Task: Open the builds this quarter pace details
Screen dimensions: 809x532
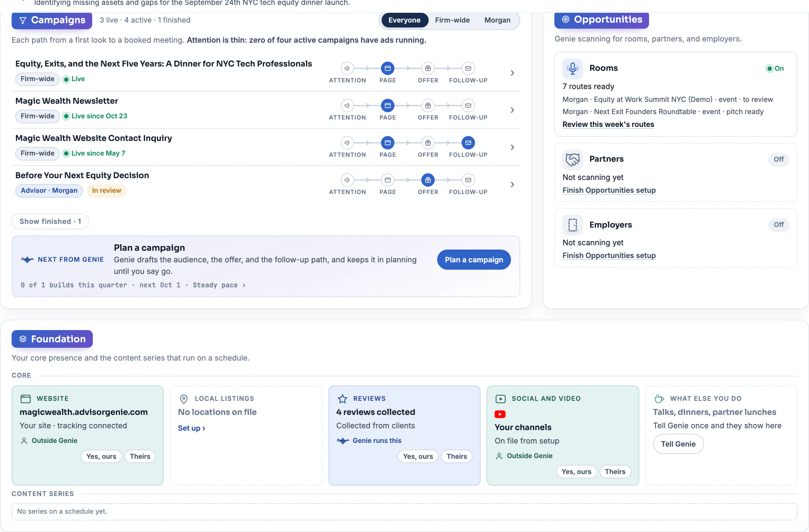Action: (x=133, y=285)
